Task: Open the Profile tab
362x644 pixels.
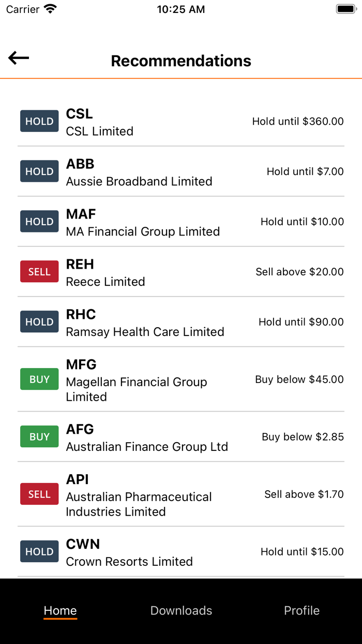Action: (301, 610)
